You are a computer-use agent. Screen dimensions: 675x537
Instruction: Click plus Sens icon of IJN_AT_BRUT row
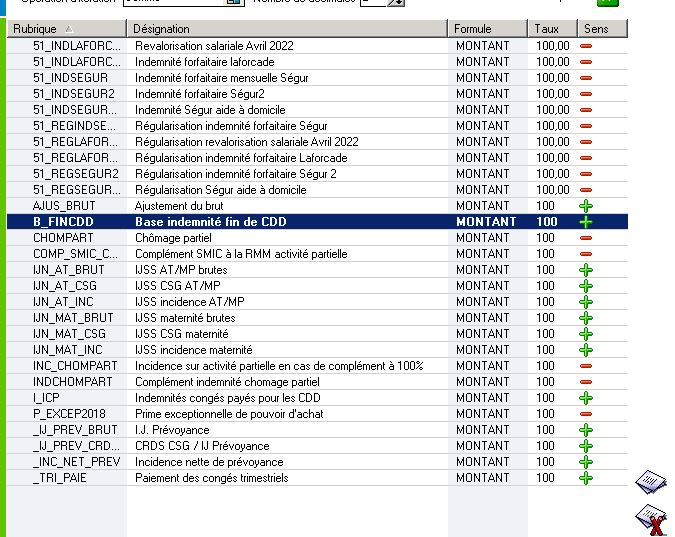point(586,270)
